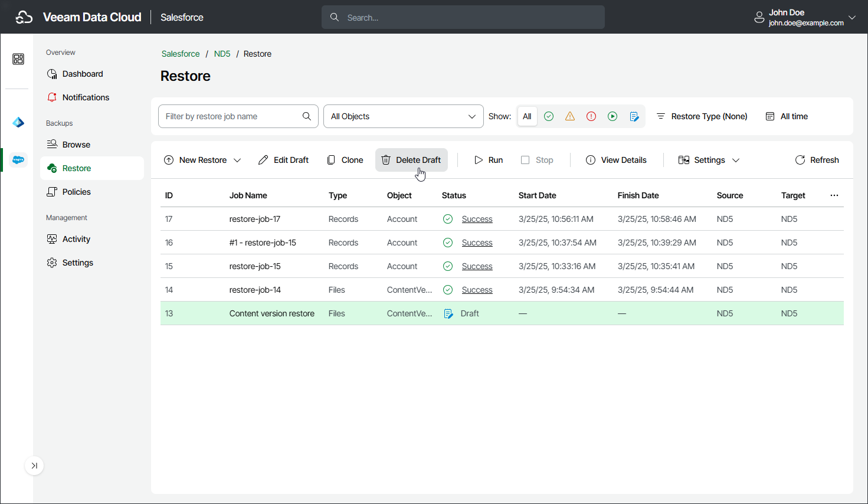
Task: Open the All Objects dropdown
Action: click(404, 116)
